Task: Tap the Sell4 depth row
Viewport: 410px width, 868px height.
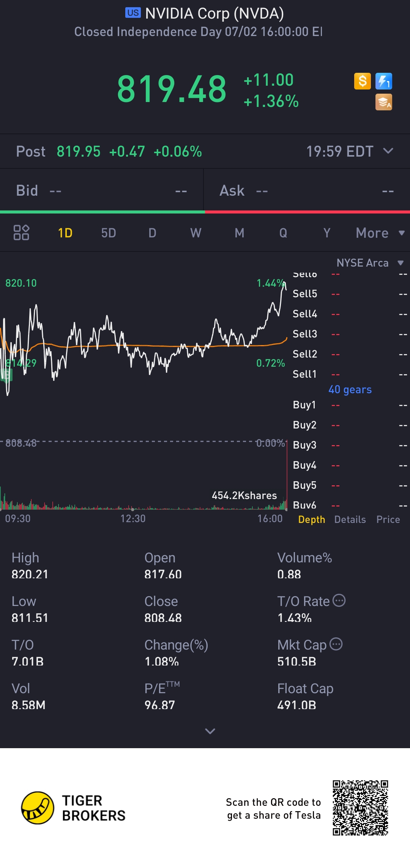Action: click(x=350, y=314)
